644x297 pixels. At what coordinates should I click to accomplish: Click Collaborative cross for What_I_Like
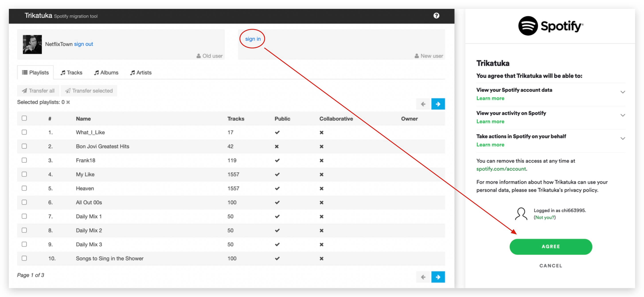click(321, 132)
